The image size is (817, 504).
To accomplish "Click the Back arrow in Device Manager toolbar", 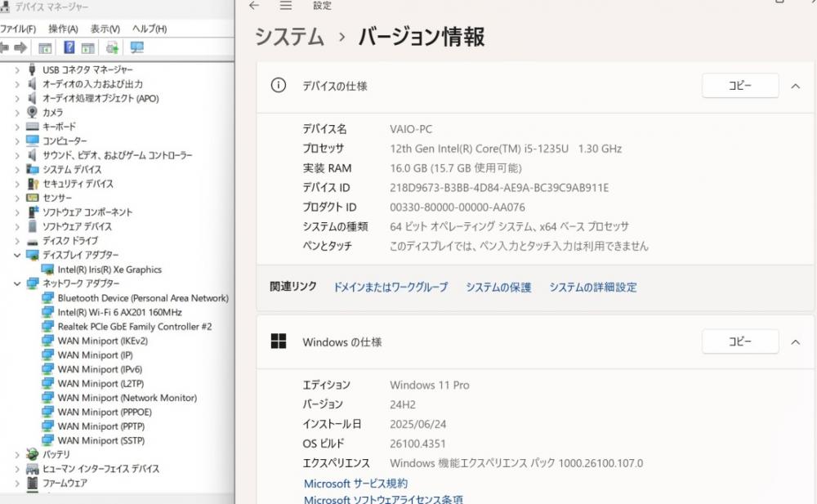I will [4, 48].
